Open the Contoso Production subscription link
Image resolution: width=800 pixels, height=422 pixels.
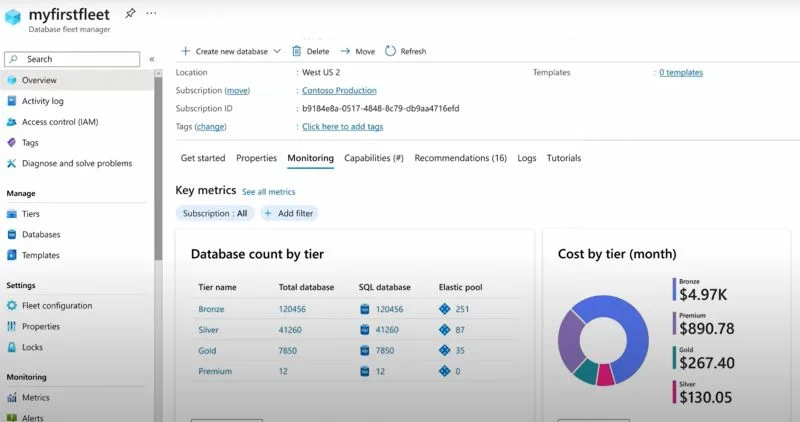tap(339, 90)
